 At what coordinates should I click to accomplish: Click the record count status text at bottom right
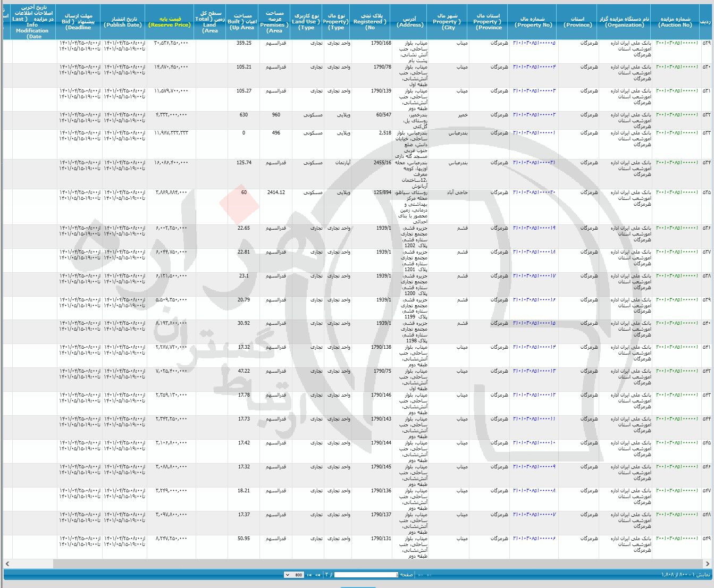coord(685,575)
